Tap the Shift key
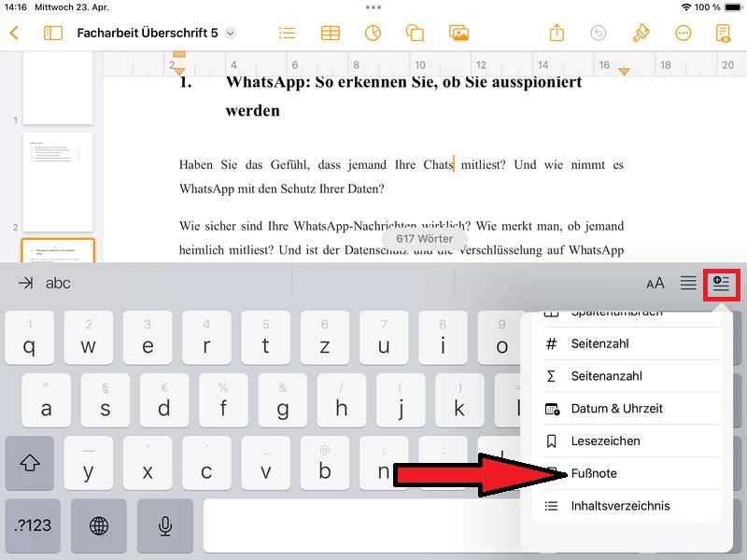This screenshot has width=747, height=560. pos(30,463)
